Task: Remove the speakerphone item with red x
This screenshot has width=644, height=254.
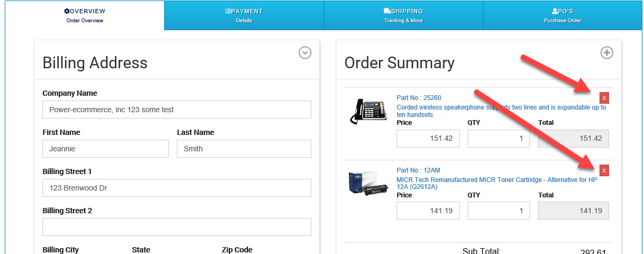Action: 604,98
